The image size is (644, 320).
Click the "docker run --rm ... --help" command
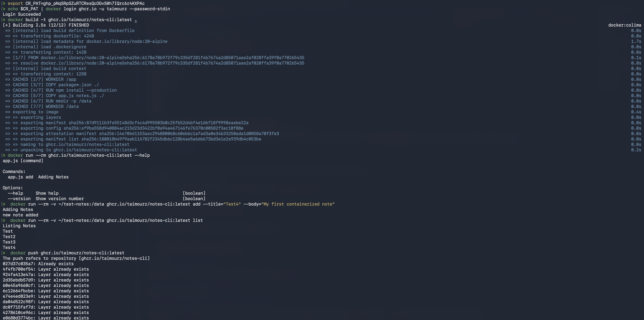tap(79, 155)
